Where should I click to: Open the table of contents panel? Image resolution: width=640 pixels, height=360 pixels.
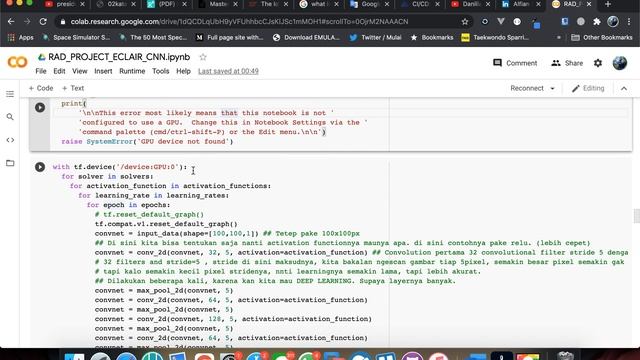(x=10, y=94)
